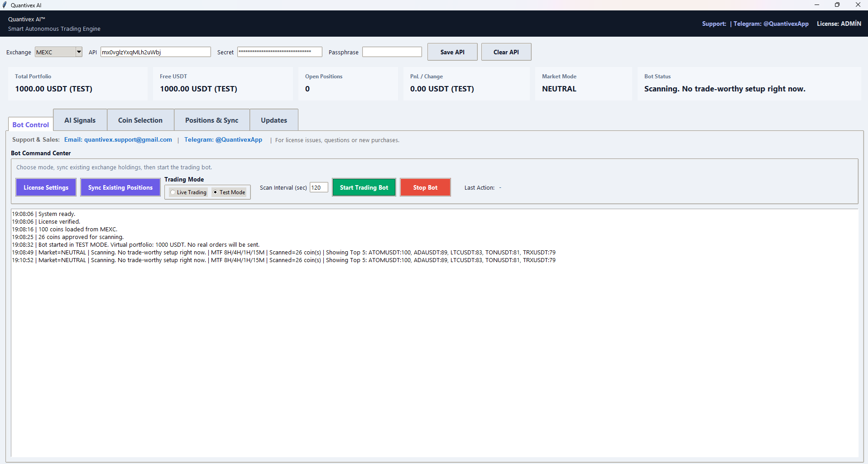Sync Existing Positions from exchange

point(120,187)
